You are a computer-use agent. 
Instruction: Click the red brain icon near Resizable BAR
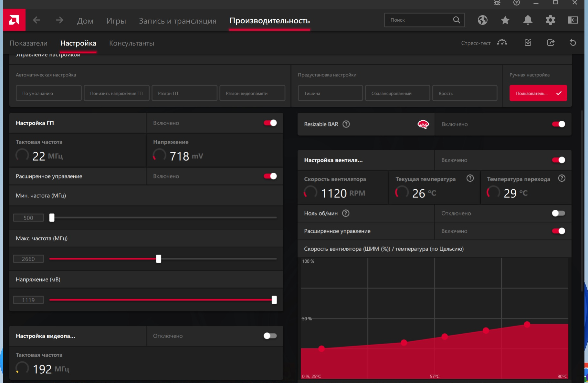423,124
